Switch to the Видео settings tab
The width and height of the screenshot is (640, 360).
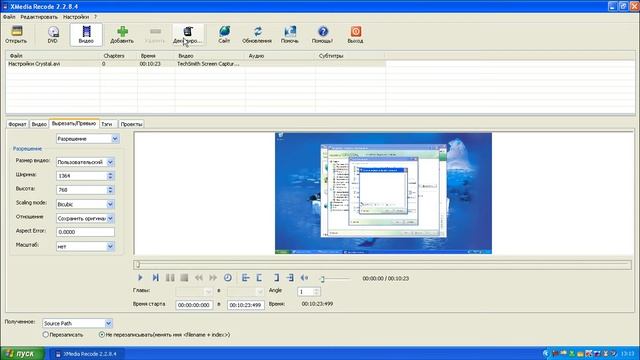[x=39, y=124]
